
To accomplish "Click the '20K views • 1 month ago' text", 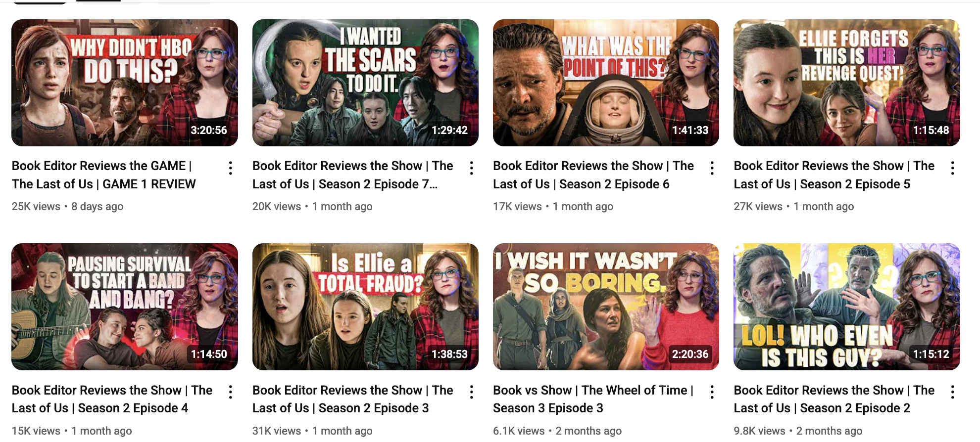I will pos(312,207).
